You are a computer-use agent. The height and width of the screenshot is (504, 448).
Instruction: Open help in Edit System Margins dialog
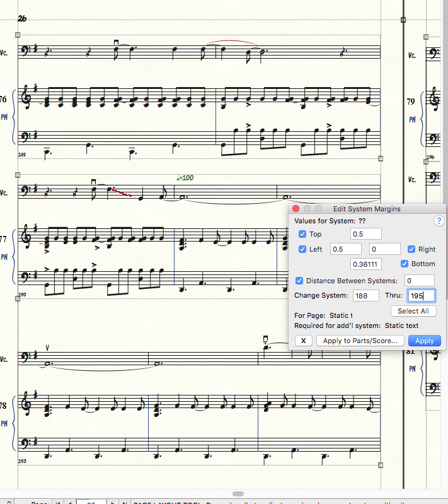[x=439, y=221]
